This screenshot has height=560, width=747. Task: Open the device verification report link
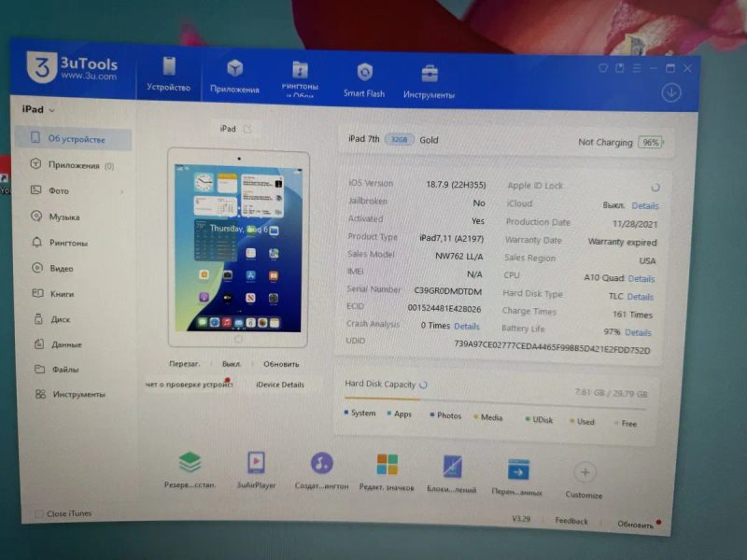point(189,384)
